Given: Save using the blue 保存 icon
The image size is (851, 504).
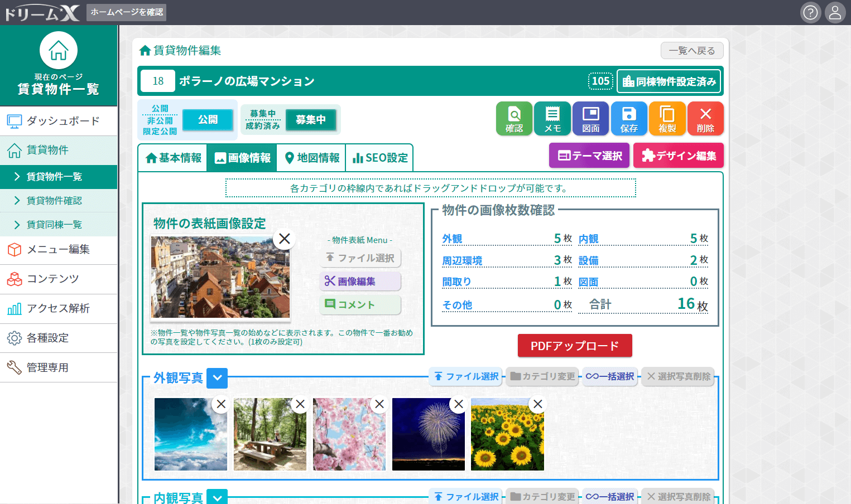Looking at the screenshot, I should click(x=629, y=118).
